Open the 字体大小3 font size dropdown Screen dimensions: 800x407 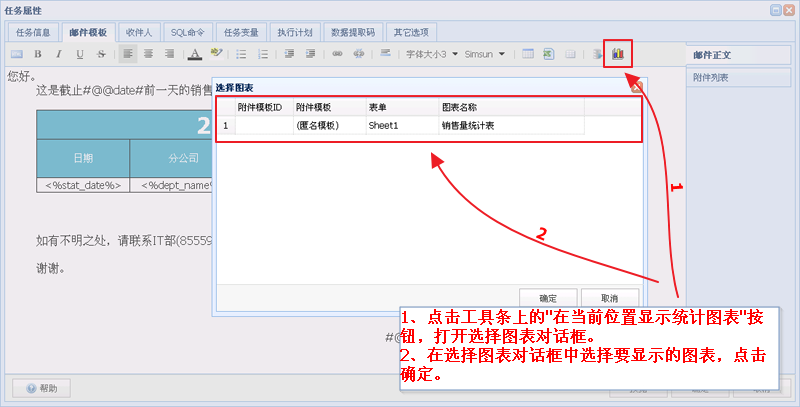click(x=432, y=54)
